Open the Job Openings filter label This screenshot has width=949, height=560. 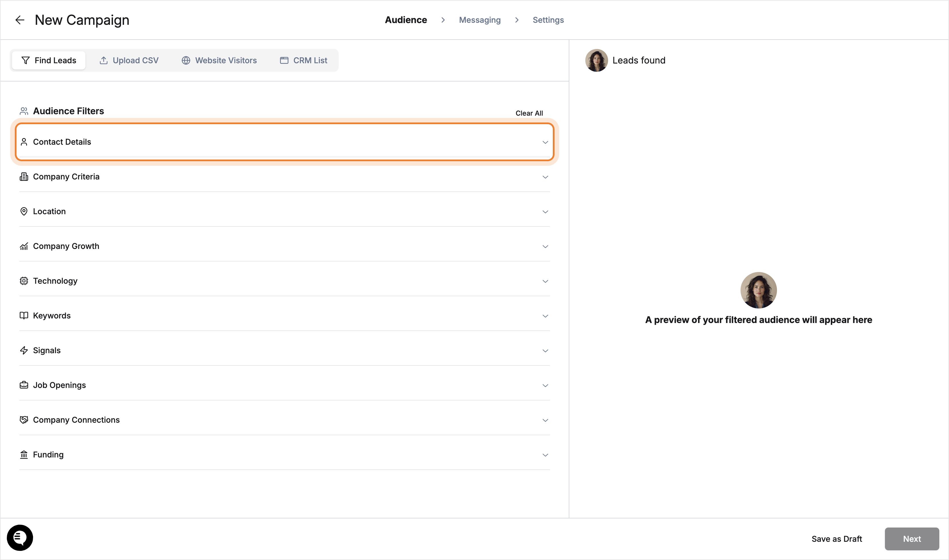(59, 385)
